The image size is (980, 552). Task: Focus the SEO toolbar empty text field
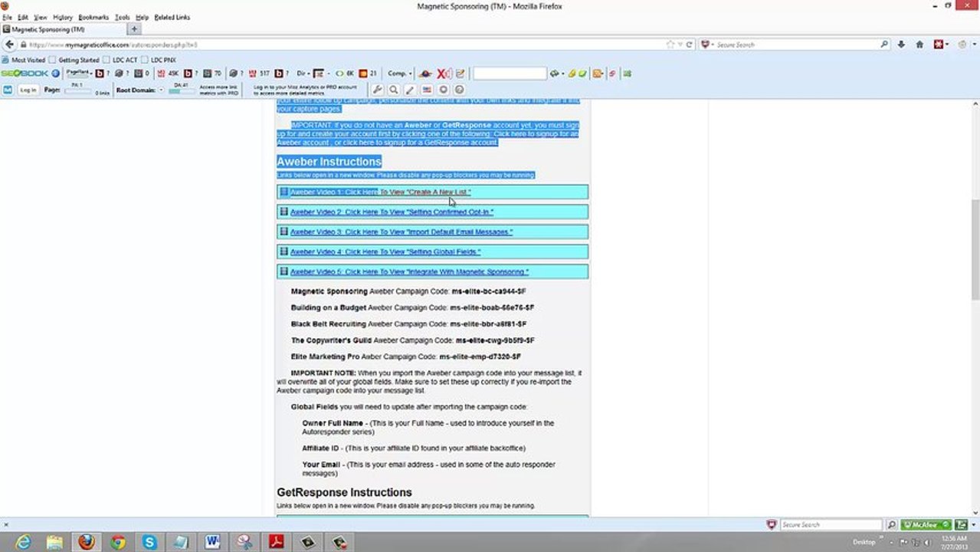coord(510,74)
